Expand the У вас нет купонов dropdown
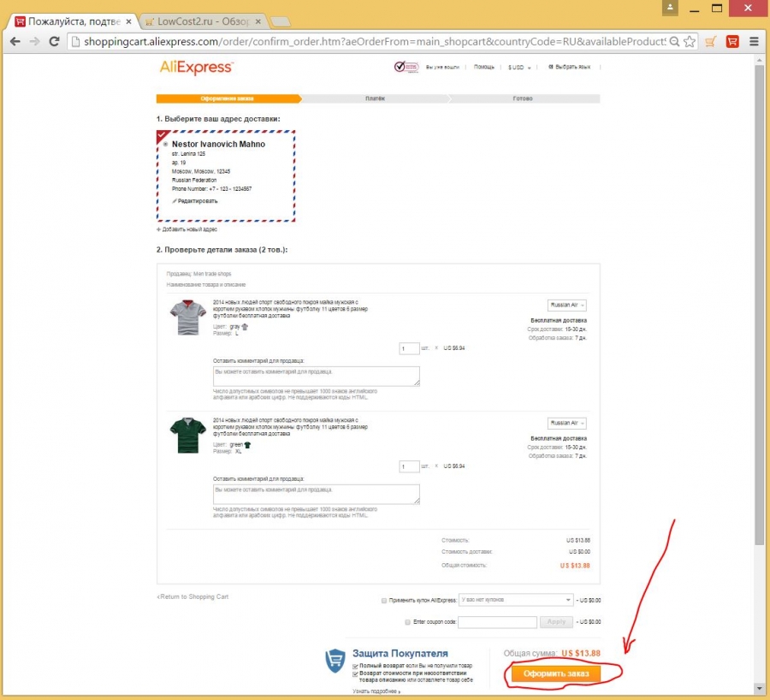 click(516, 600)
